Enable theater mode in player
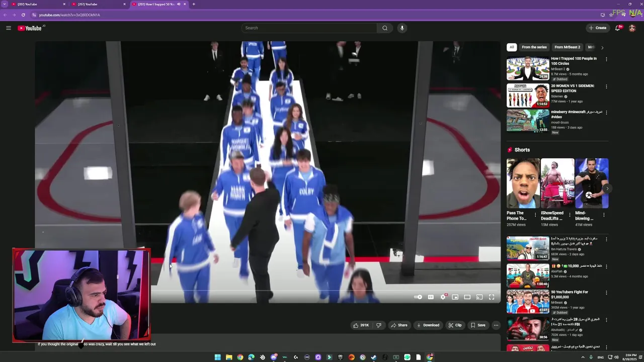 (467, 297)
